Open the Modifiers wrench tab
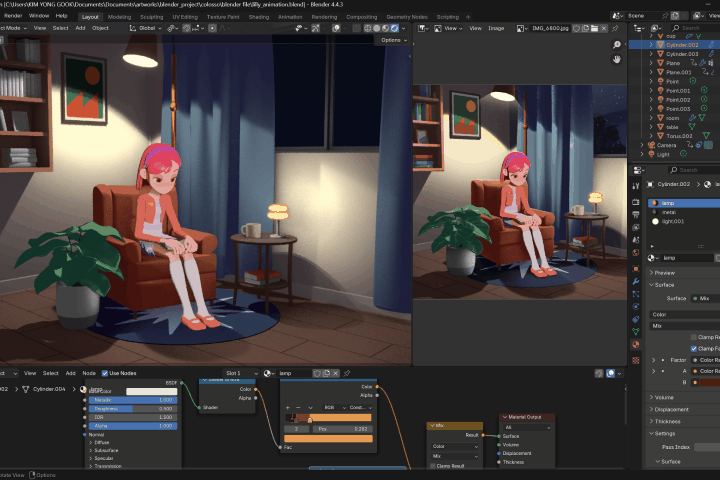This screenshot has width=720, height=480. point(636,282)
